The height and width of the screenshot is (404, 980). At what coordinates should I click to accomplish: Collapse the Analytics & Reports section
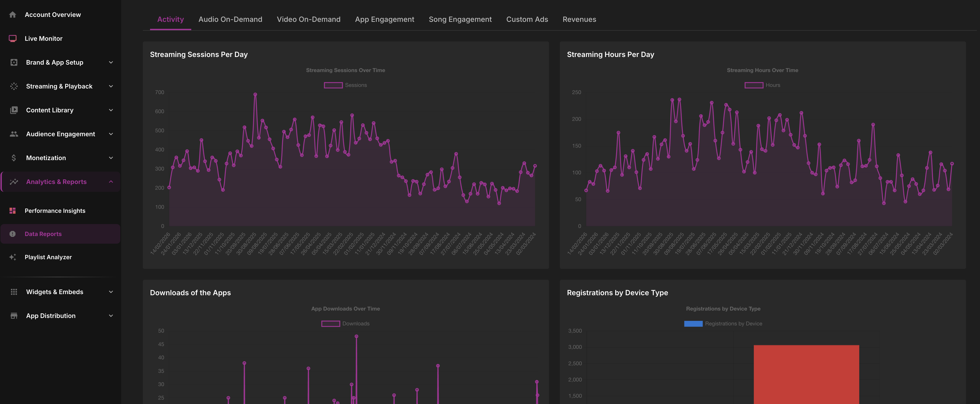(111, 182)
